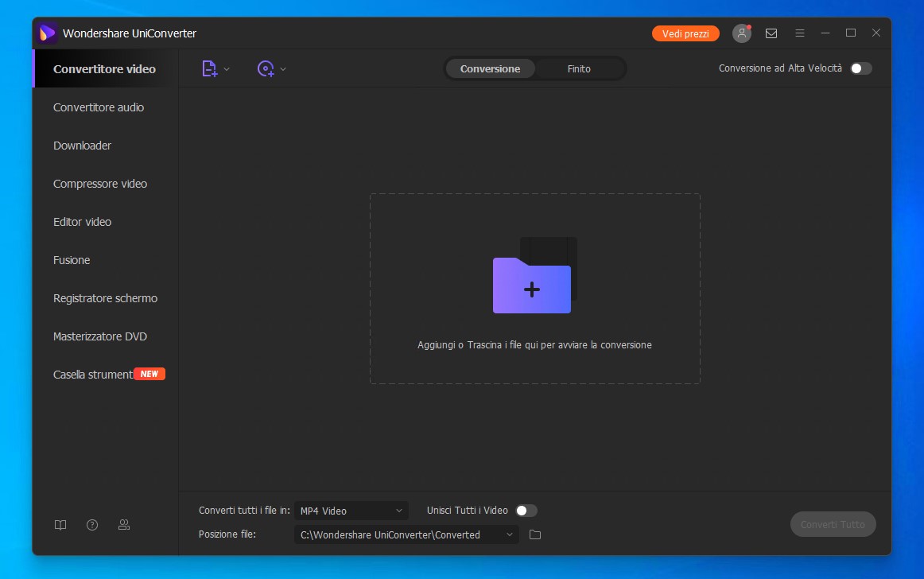The width and height of the screenshot is (924, 579).
Task: Open Masterizzatore DVD section
Action: click(x=100, y=336)
